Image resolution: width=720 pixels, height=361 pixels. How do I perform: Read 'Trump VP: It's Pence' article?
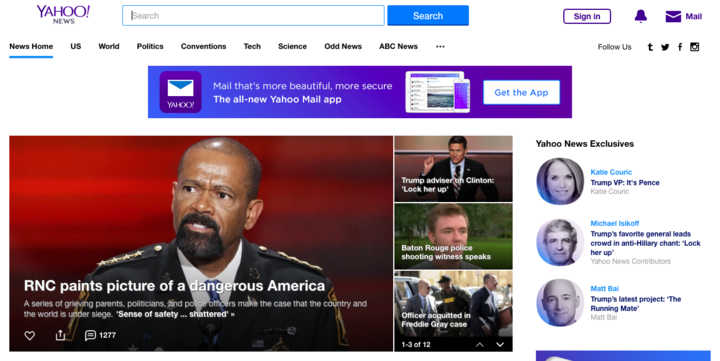625,182
